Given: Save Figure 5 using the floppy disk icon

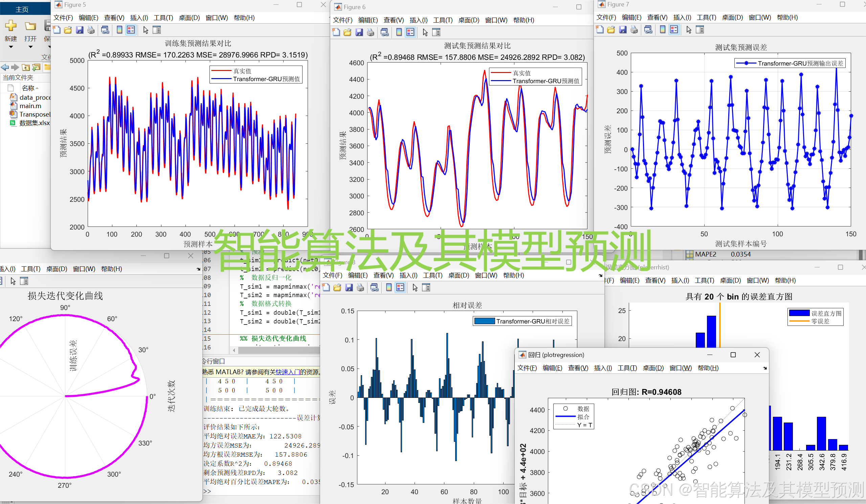Looking at the screenshot, I should click(x=80, y=30).
